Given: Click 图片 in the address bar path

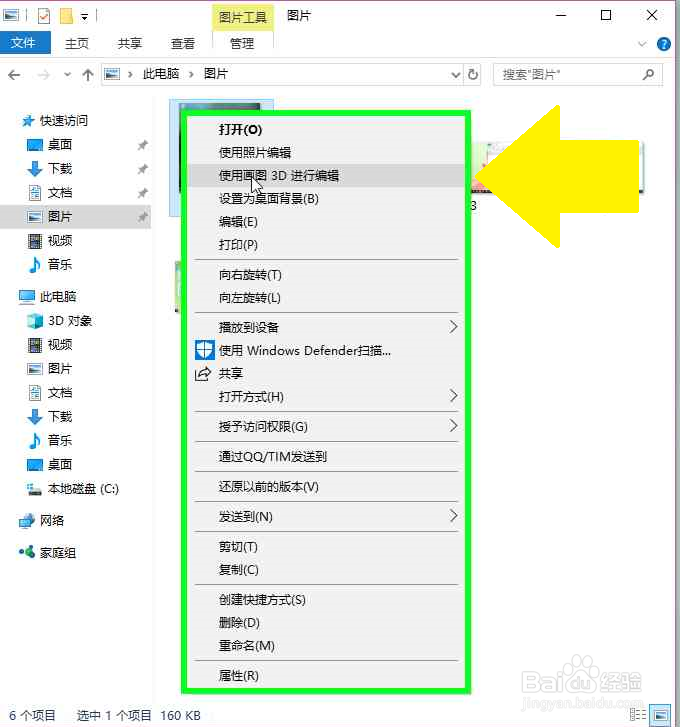Looking at the screenshot, I should coord(216,74).
